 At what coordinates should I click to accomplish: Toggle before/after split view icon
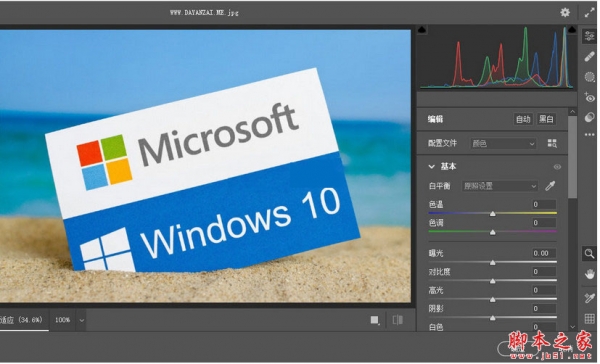(x=398, y=320)
